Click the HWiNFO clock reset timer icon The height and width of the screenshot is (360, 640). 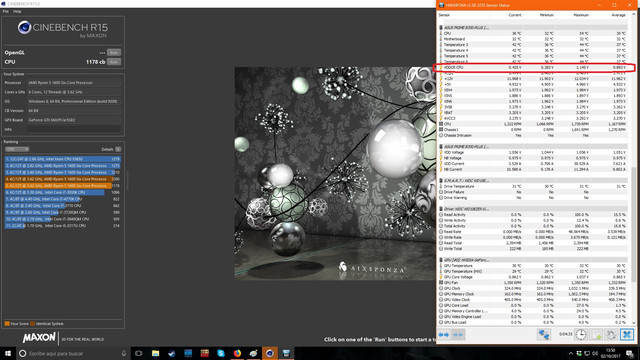tap(580, 335)
